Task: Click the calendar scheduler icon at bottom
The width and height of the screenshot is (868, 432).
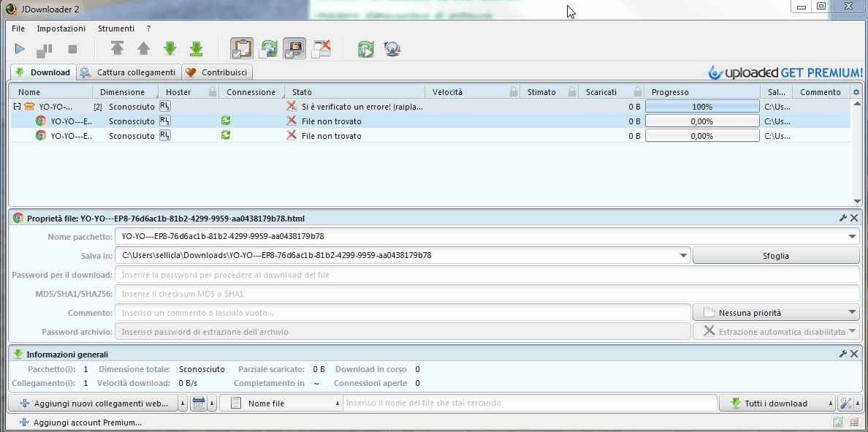Action: [199, 403]
